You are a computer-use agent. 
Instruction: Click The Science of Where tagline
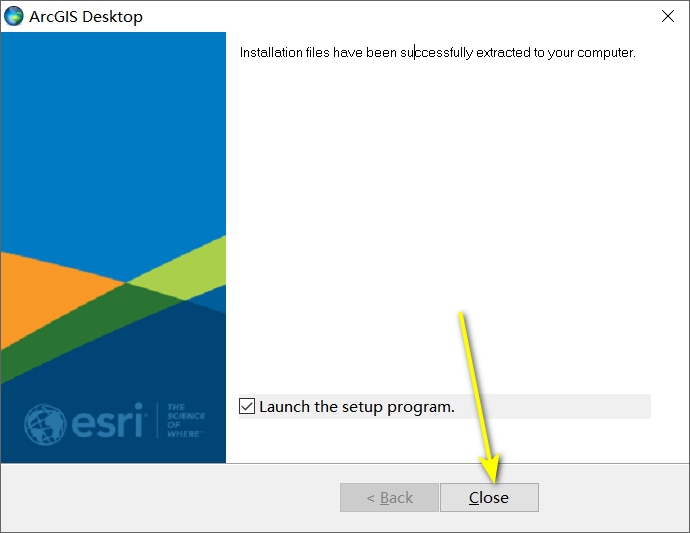[185, 420]
